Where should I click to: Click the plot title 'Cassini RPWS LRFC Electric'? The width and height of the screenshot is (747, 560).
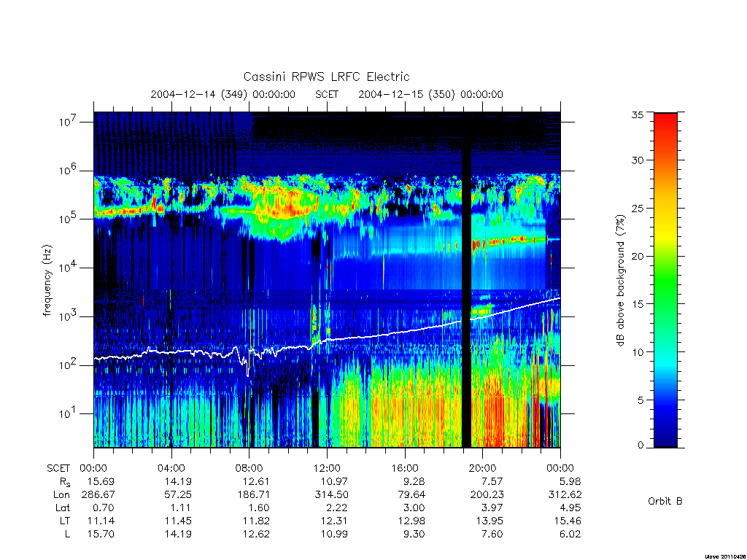coord(326,77)
